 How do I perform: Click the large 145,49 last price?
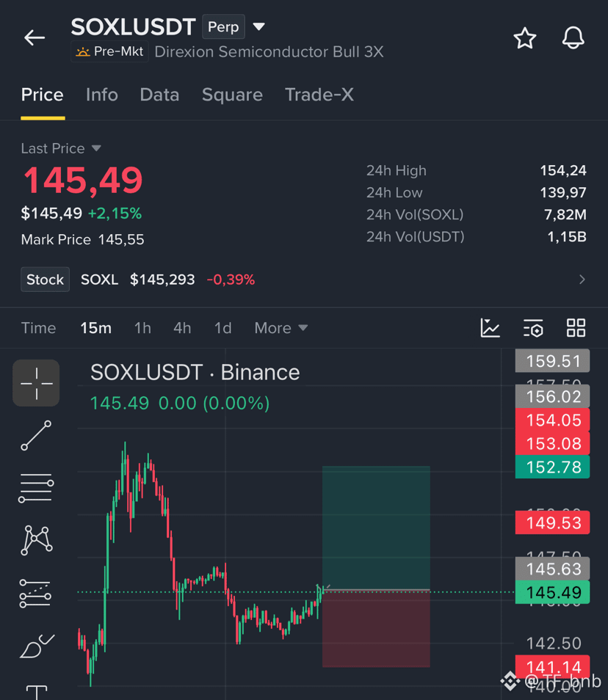(83, 181)
